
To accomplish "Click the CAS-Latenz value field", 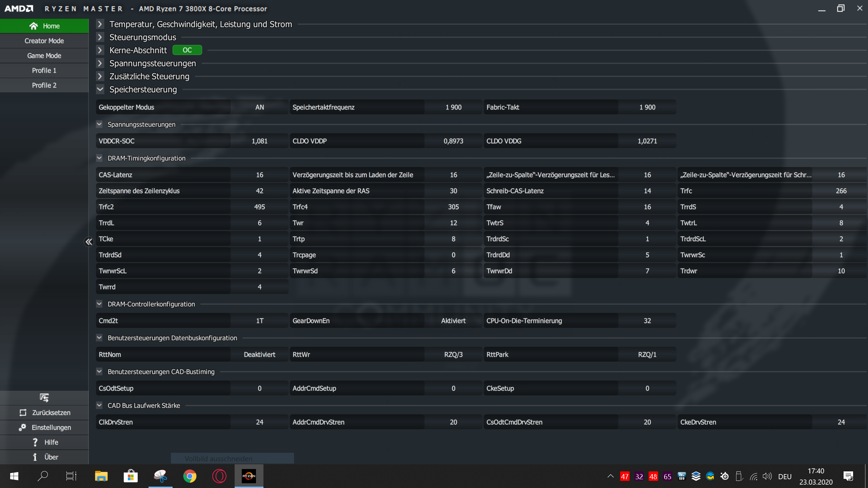I will 259,175.
